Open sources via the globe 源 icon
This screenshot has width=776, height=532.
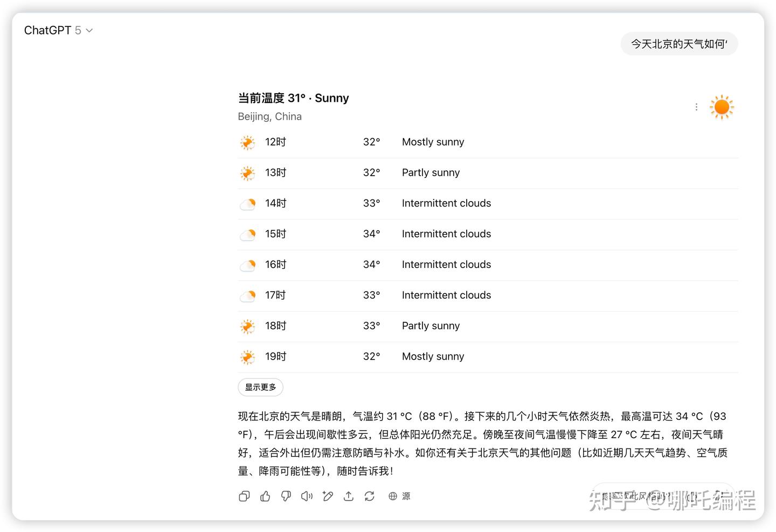[399, 496]
